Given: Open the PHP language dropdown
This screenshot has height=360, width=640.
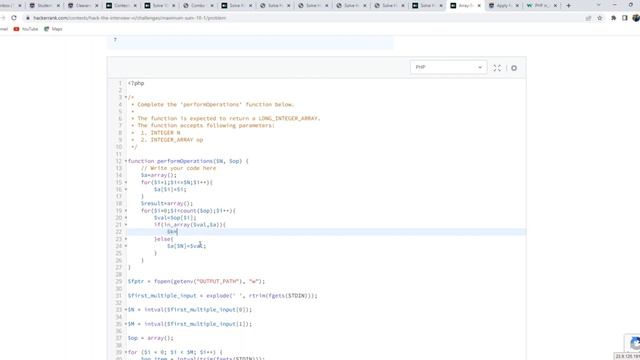Looking at the screenshot, I should click(x=448, y=67).
